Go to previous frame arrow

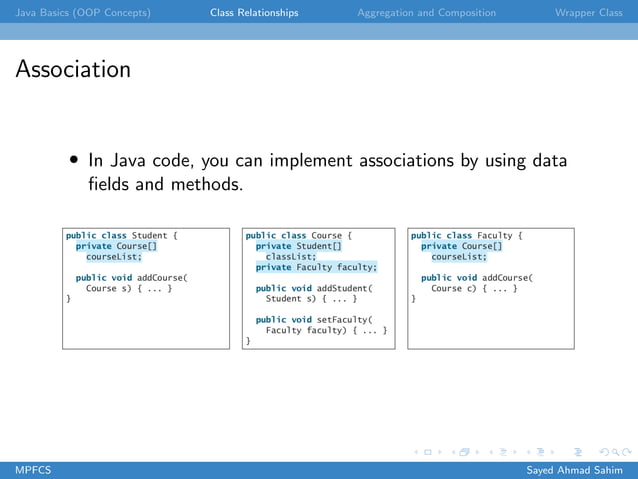pos(453,452)
